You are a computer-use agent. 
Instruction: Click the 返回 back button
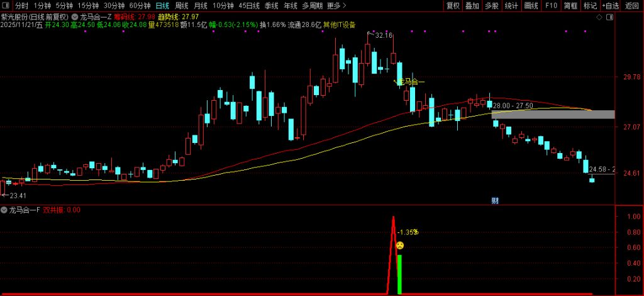pyautogui.click(x=631, y=6)
